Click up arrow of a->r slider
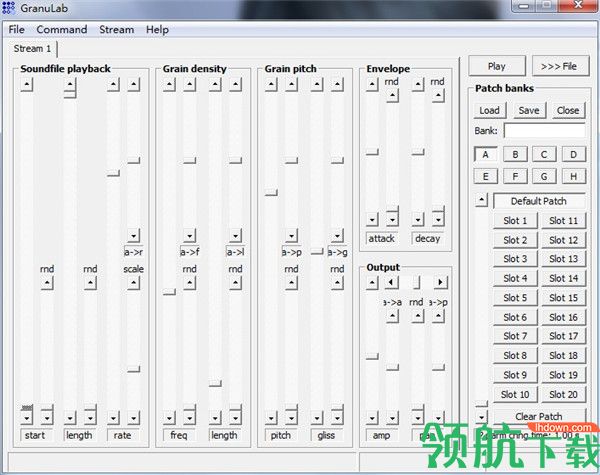The width and height of the screenshot is (600, 475). [134, 84]
